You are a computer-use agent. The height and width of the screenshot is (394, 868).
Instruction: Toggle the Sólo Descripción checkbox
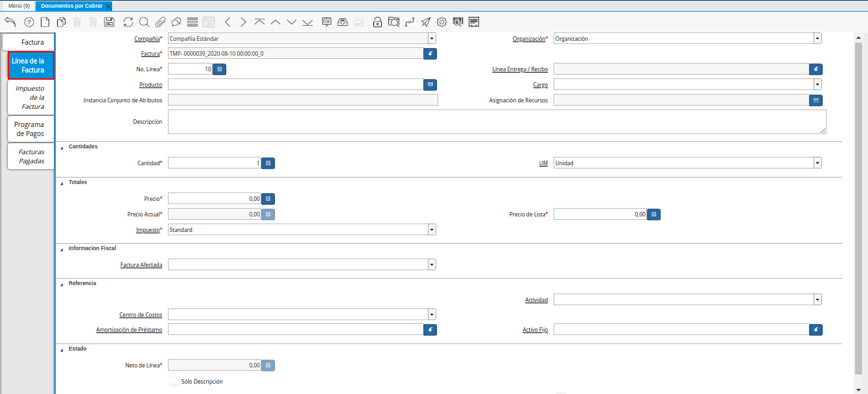[174, 381]
